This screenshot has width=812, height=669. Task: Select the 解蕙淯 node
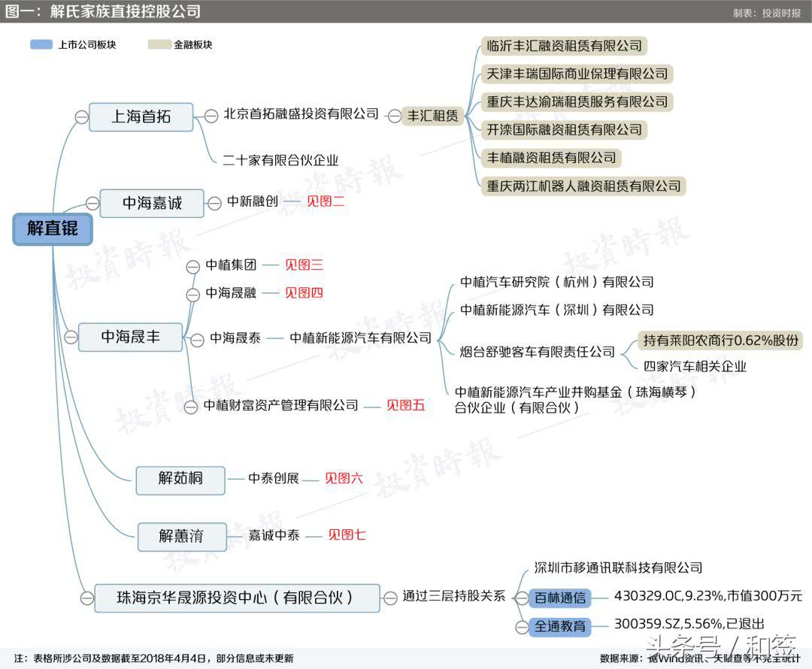(x=182, y=536)
